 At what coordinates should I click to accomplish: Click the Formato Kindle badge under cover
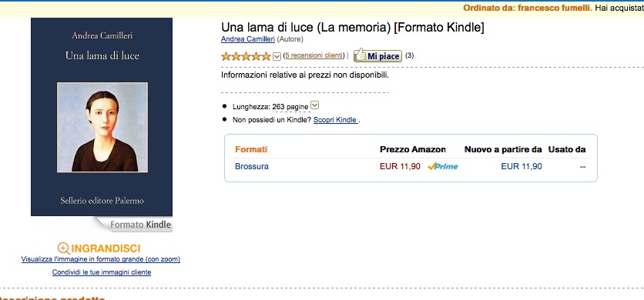coord(134,225)
